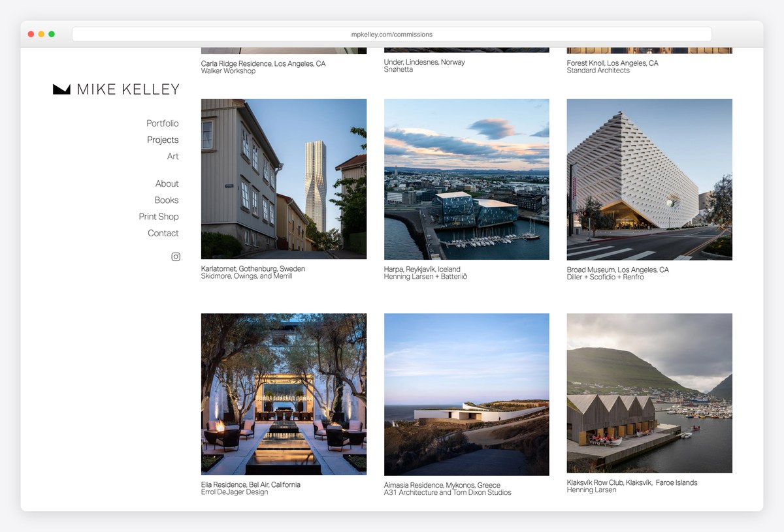Click 'A31 Architecture and Tom Dixon Studios' credit
The width and height of the screenshot is (784, 532).
(x=448, y=493)
